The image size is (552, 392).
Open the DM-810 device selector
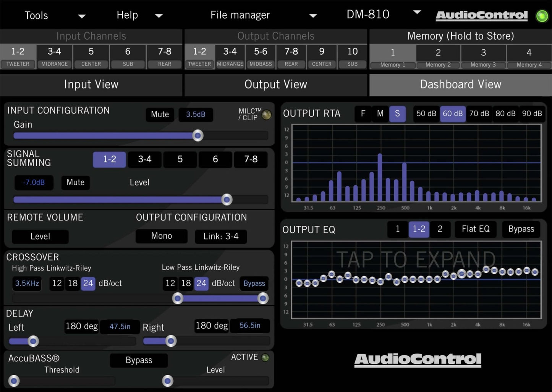pos(368,15)
